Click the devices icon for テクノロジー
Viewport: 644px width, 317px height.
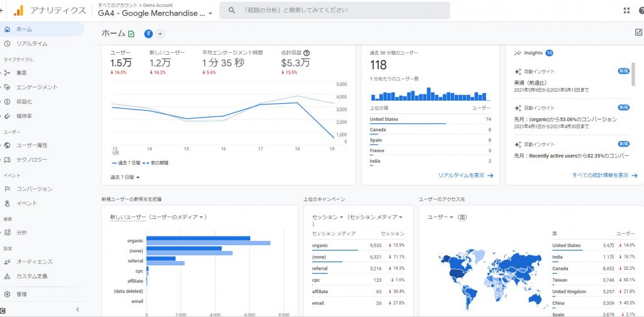tap(7, 159)
